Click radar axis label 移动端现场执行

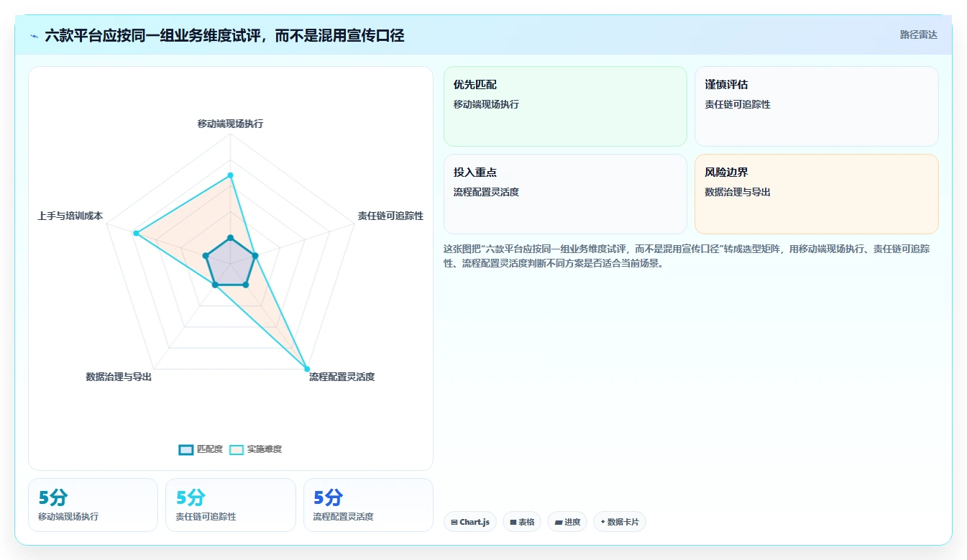[230, 124]
